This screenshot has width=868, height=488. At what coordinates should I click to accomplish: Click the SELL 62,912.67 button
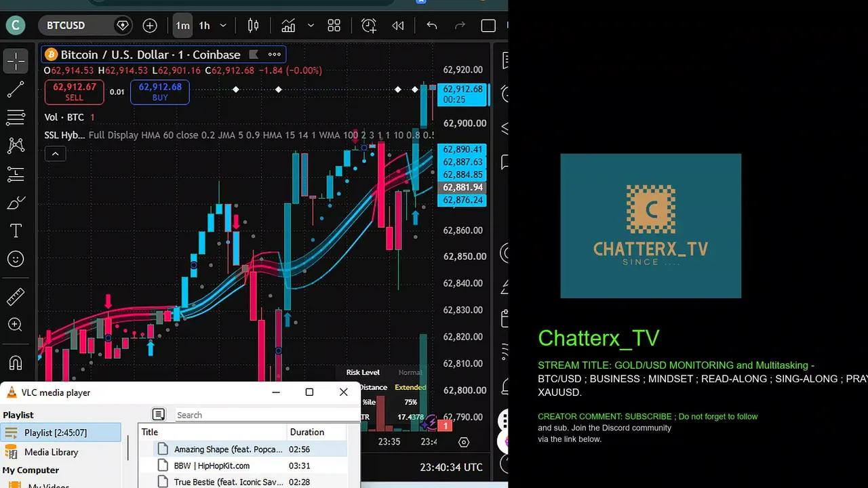click(75, 92)
